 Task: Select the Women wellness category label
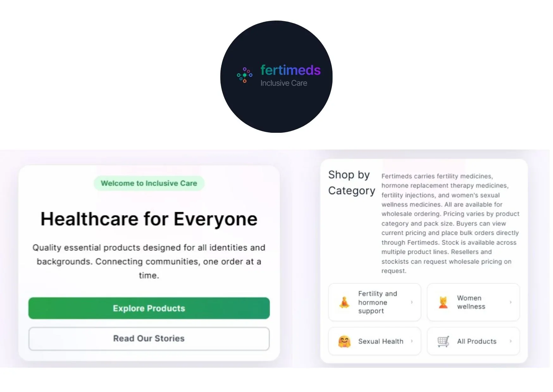[x=471, y=302]
